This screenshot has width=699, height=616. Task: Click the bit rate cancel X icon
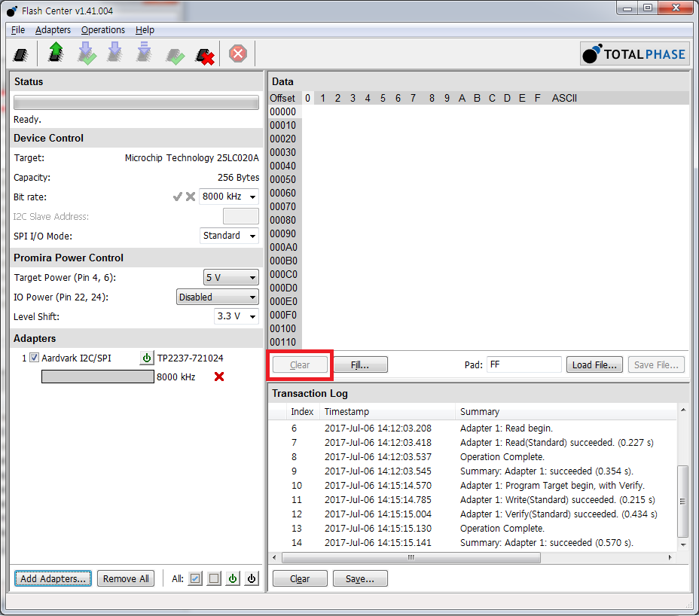point(191,197)
